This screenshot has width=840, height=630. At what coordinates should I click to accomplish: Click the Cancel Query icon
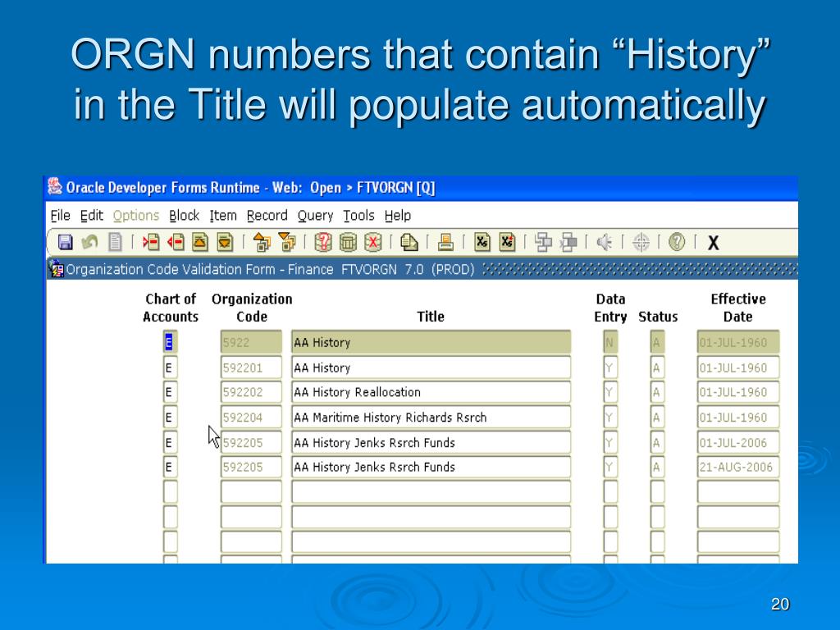pos(373,242)
